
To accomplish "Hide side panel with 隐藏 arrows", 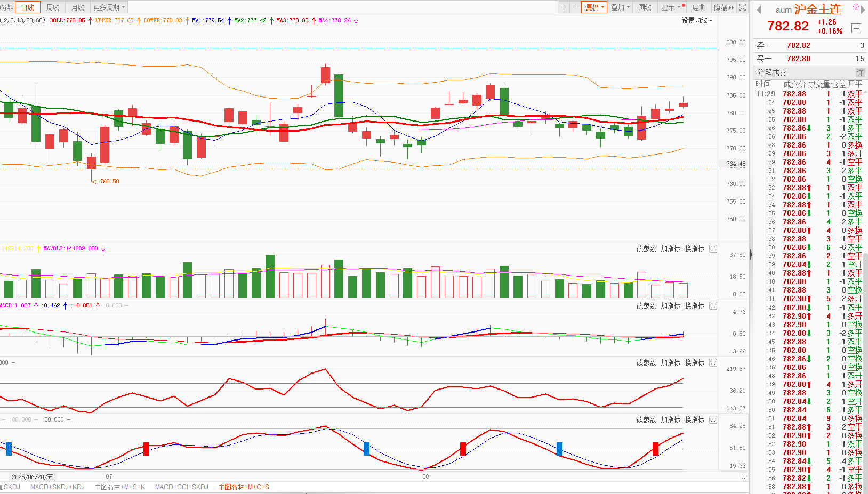I will coord(724,7).
